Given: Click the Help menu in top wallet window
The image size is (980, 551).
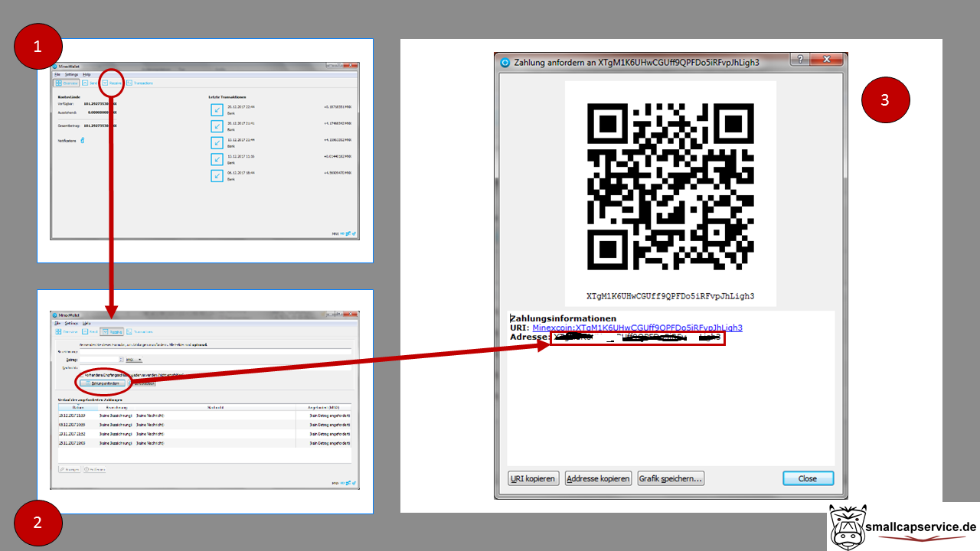Looking at the screenshot, I should [x=87, y=74].
